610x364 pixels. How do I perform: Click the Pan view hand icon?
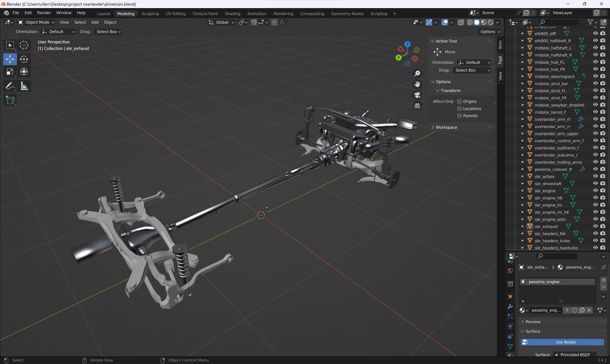[417, 84]
